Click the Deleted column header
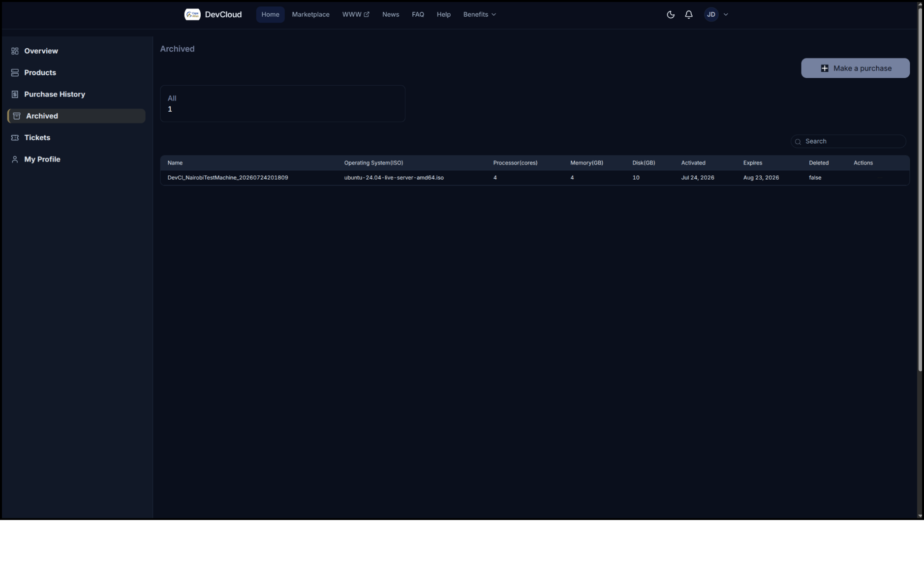Viewport: 924px width, 575px height. [x=819, y=162]
